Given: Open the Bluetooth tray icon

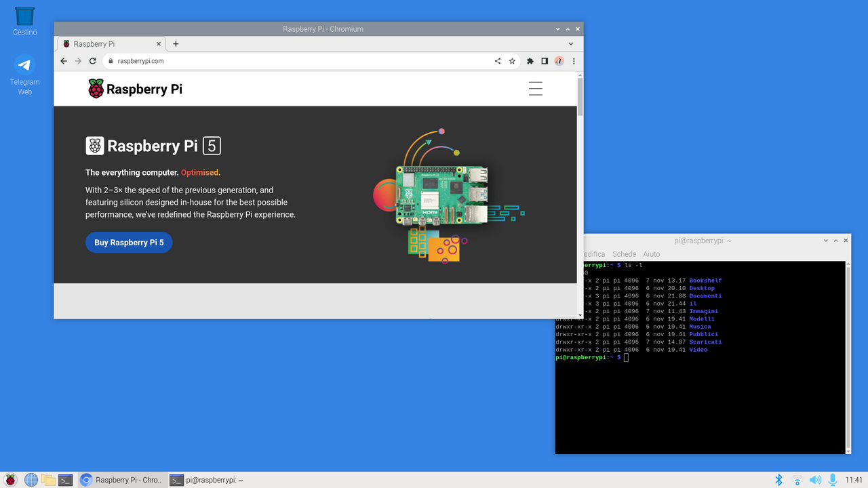Looking at the screenshot, I should [x=779, y=480].
